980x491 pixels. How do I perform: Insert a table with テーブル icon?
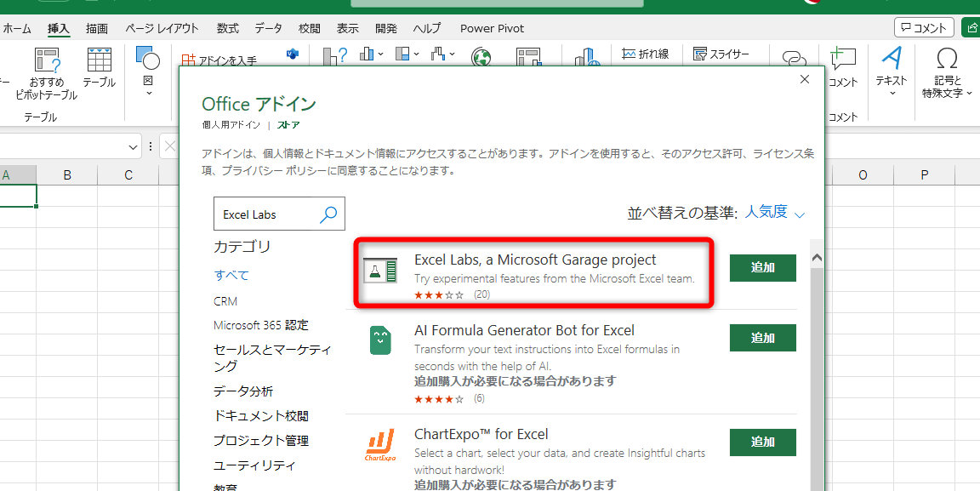click(x=100, y=60)
